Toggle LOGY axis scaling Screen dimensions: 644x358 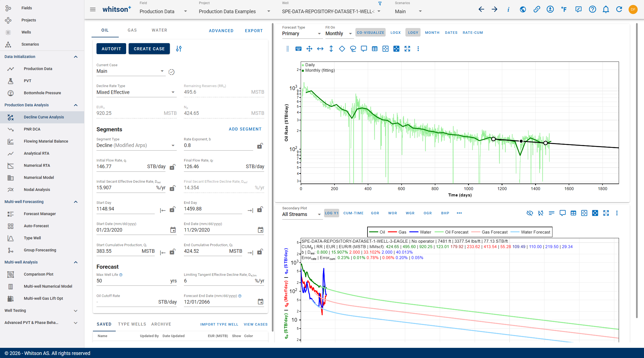click(413, 32)
